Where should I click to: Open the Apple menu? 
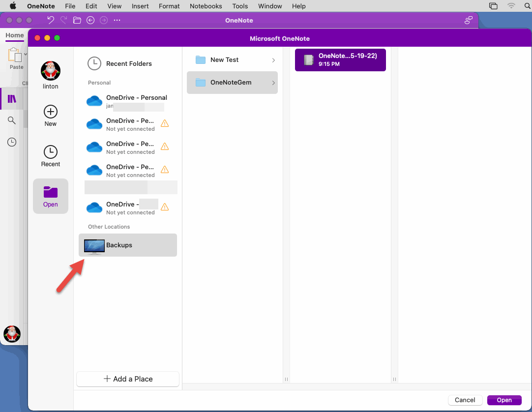(13, 6)
